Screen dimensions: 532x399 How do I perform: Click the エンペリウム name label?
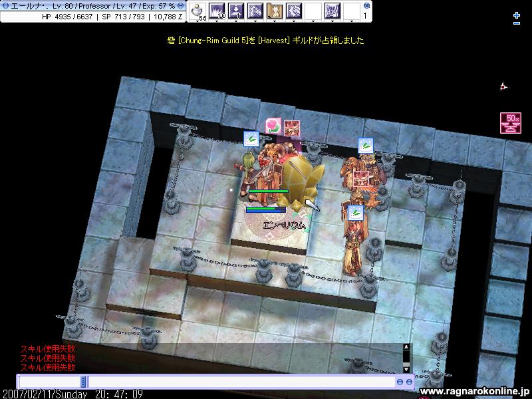pyautogui.click(x=285, y=225)
